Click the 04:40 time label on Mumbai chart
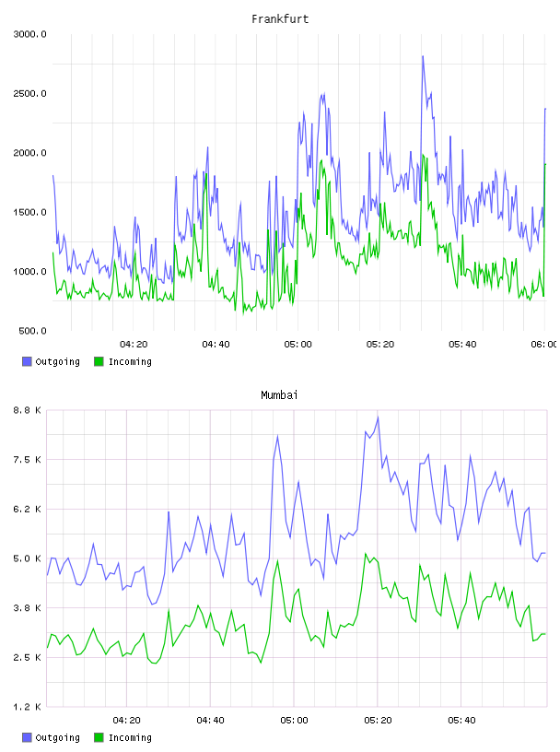 pos(211,721)
